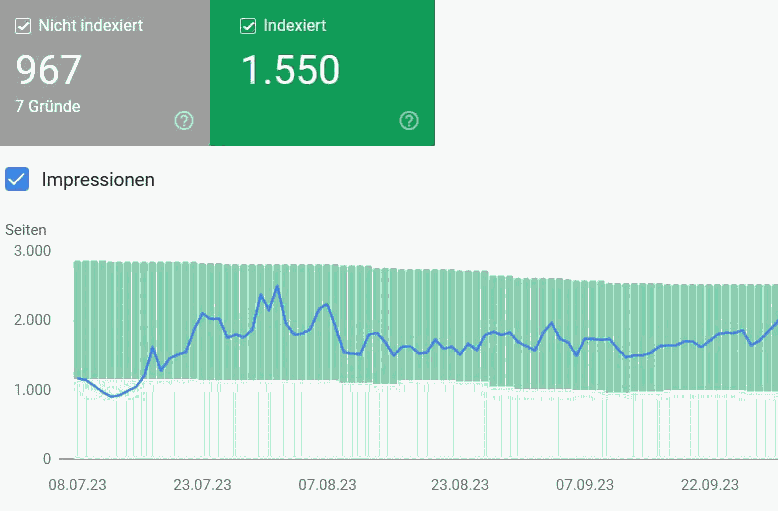The image size is (778, 511).
Task: Click the 2.000 y-axis label
Action: click(x=32, y=320)
